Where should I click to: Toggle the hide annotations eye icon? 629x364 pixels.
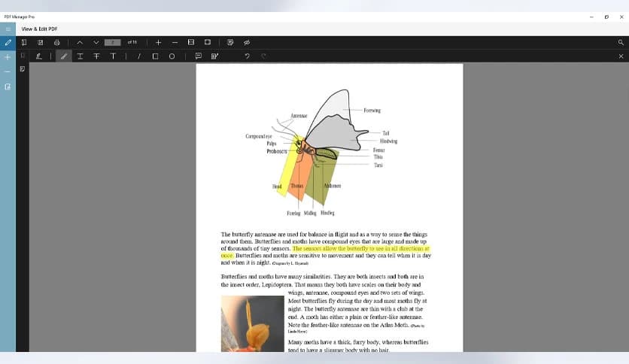247,42
